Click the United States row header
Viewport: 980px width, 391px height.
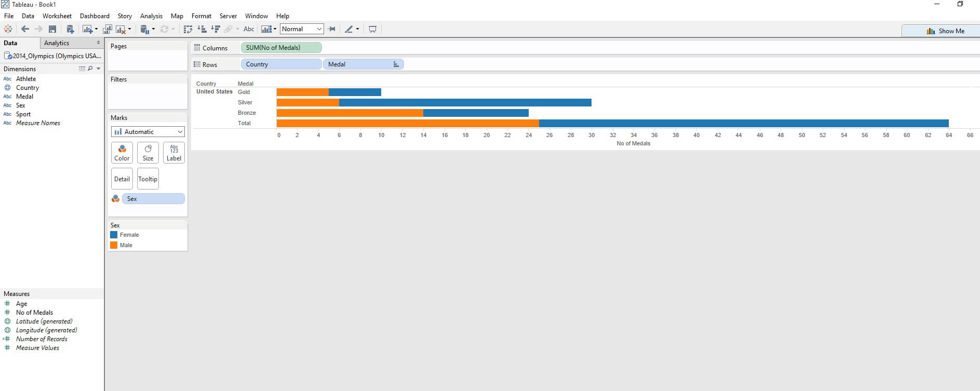(x=214, y=91)
